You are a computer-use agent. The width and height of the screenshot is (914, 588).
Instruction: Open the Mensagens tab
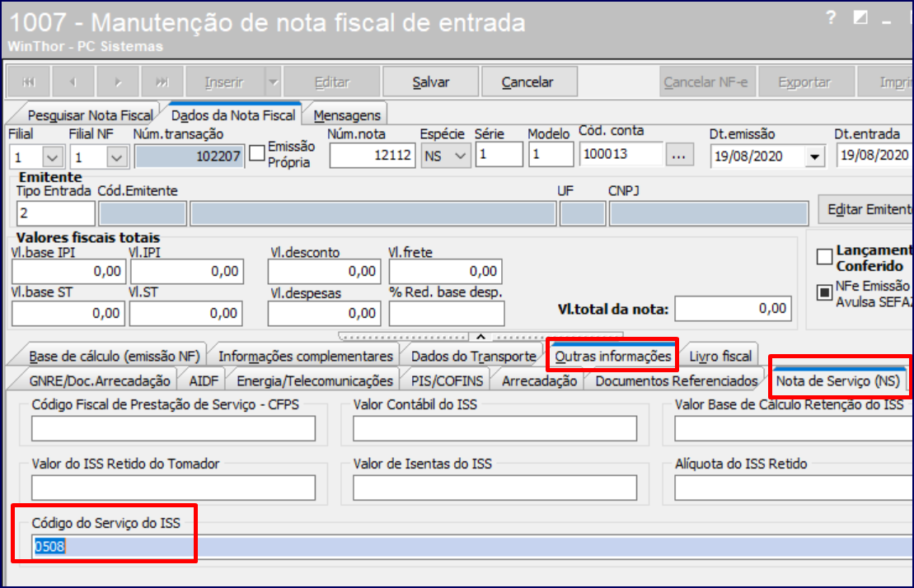coord(347,115)
